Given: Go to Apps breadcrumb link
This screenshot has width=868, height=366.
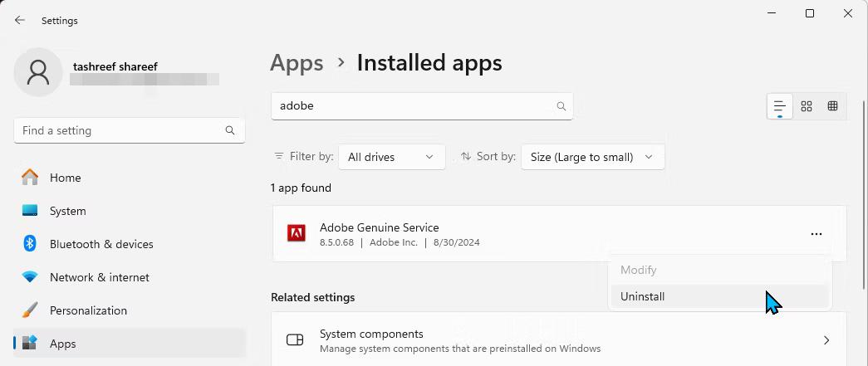Looking at the screenshot, I should pos(297,63).
